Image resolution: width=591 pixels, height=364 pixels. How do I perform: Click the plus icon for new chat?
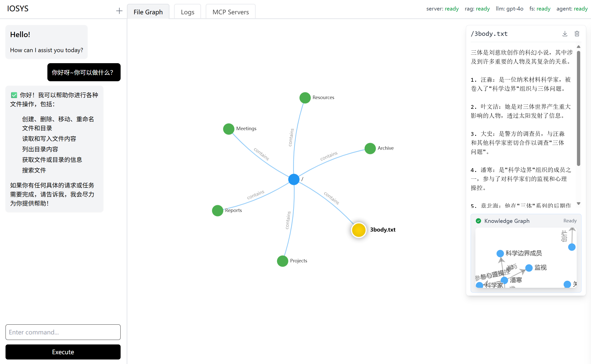point(119,11)
